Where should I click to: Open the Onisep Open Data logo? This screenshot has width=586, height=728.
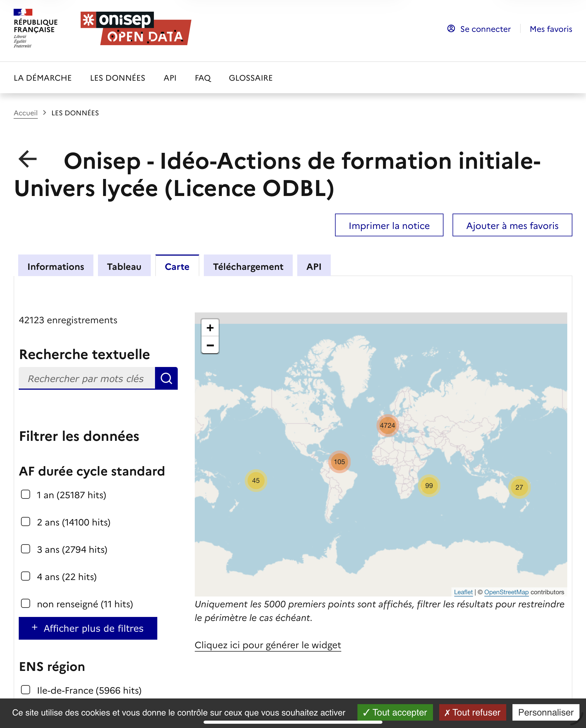[x=136, y=28]
